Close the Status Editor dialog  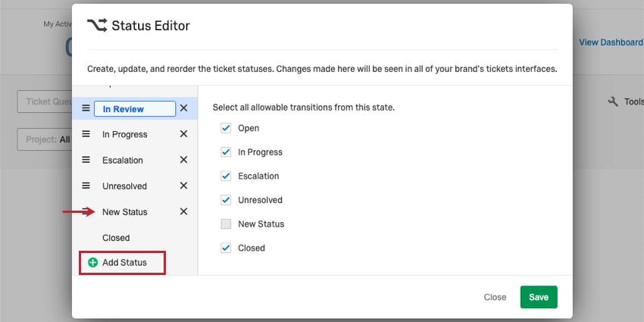pyautogui.click(x=495, y=297)
